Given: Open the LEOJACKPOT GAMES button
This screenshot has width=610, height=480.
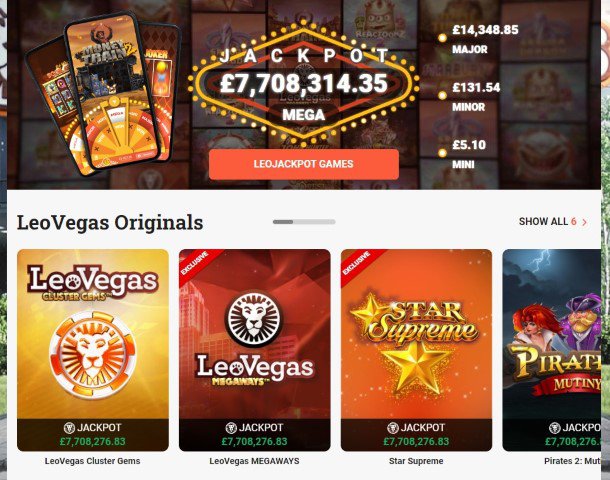Looking at the screenshot, I should [x=304, y=164].
